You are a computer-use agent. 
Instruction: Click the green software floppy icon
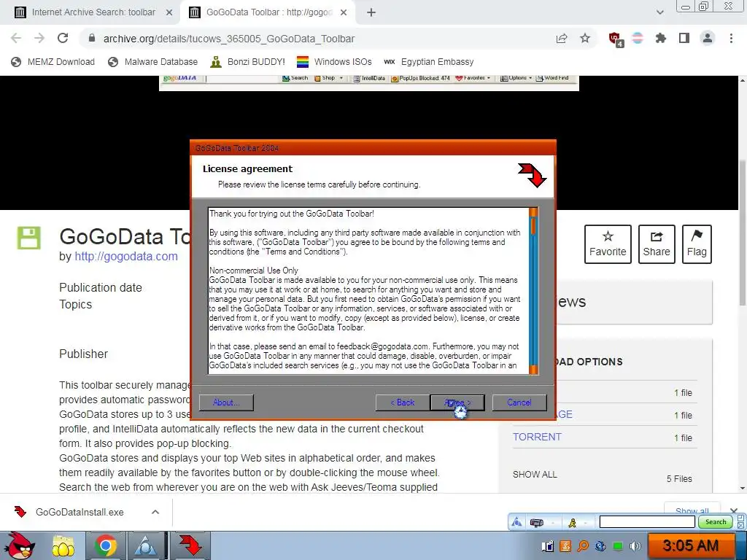(29, 238)
